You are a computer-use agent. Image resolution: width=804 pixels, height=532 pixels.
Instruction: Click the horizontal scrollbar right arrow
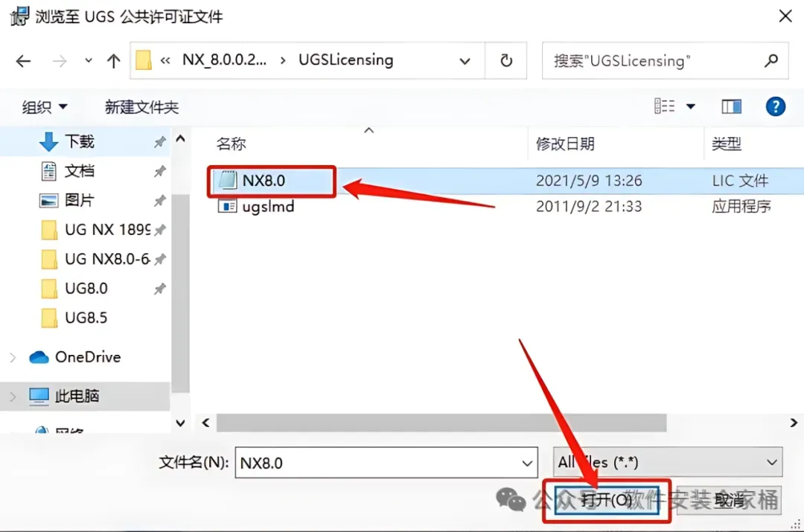pyautogui.click(x=794, y=423)
